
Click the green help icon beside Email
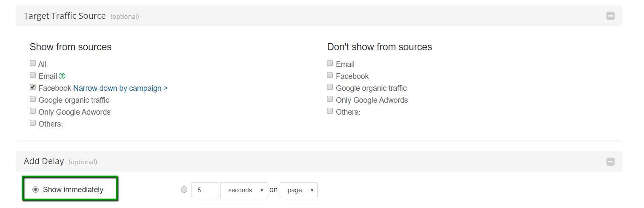(62, 76)
